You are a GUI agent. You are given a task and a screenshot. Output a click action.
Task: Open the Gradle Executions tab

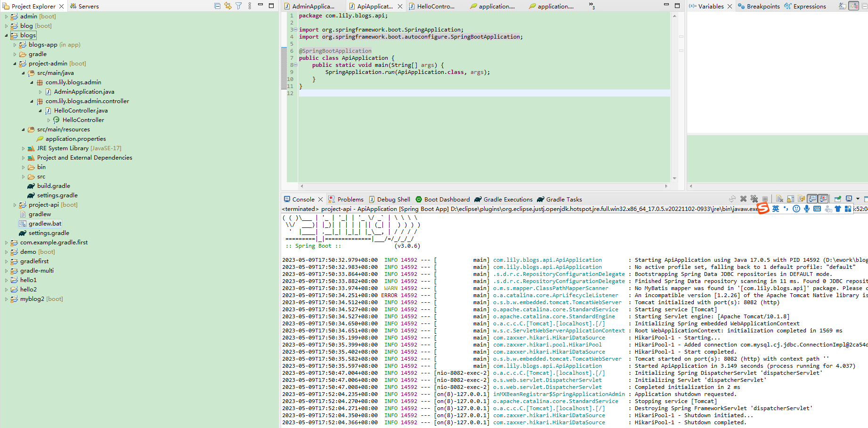click(503, 199)
